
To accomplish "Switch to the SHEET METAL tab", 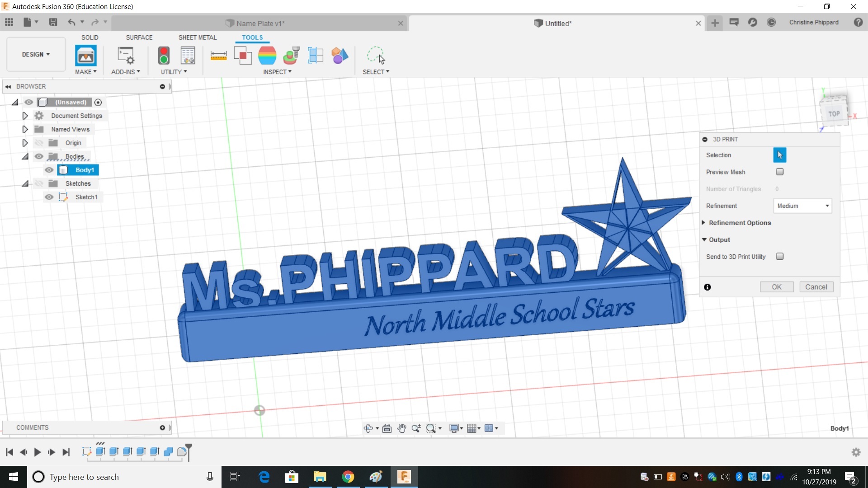I will [197, 38].
